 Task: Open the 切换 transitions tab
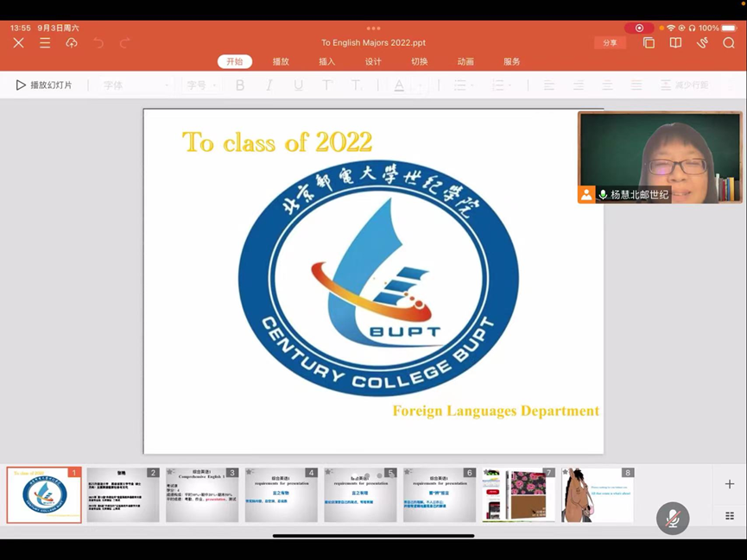419,61
